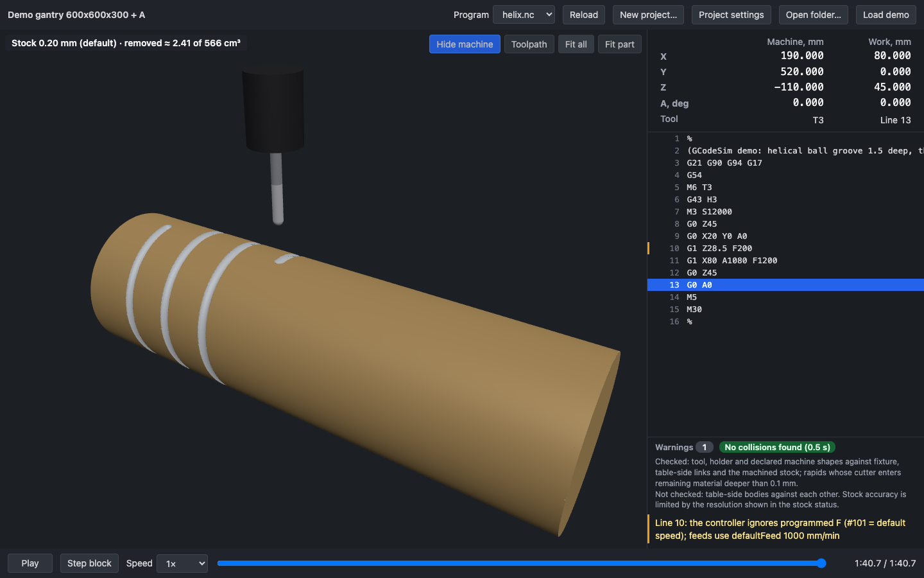Image resolution: width=924 pixels, height=578 pixels.
Task: Select line 8 G0 Z45
Action: coord(785,224)
